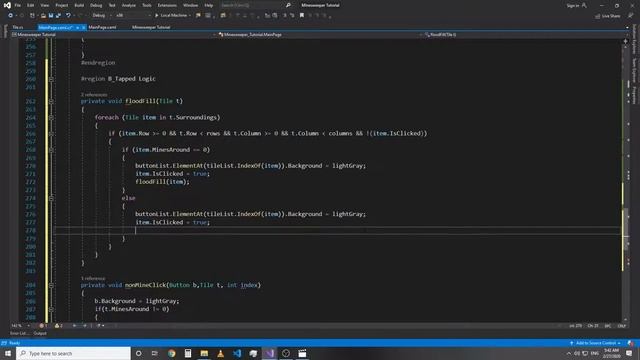Open the View menu
Screen dimensions: 640x360
coord(44,5)
